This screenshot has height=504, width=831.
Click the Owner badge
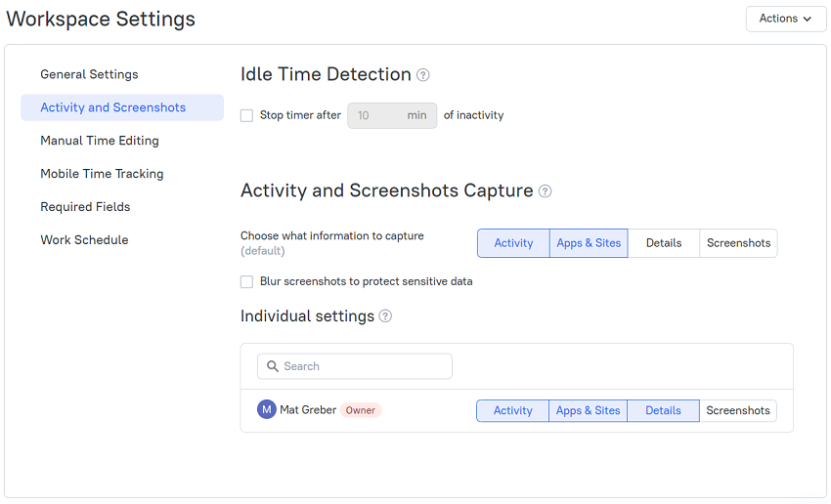click(x=361, y=410)
